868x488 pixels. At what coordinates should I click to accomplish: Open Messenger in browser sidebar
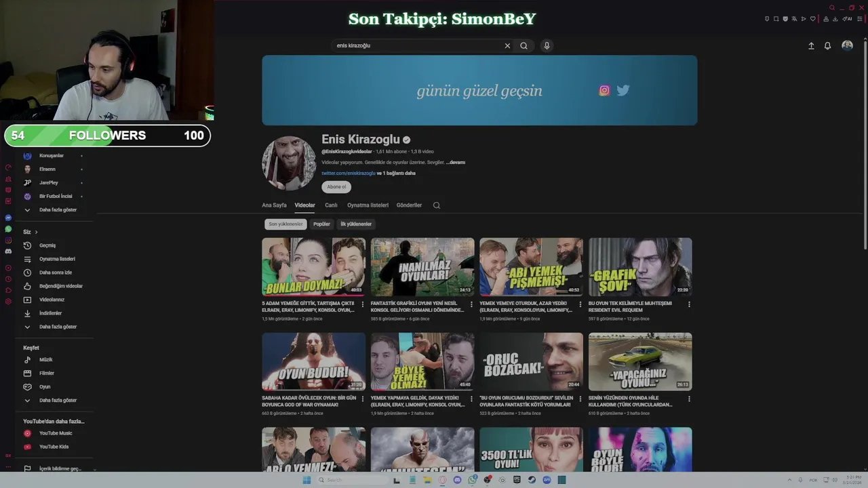coord(8,218)
